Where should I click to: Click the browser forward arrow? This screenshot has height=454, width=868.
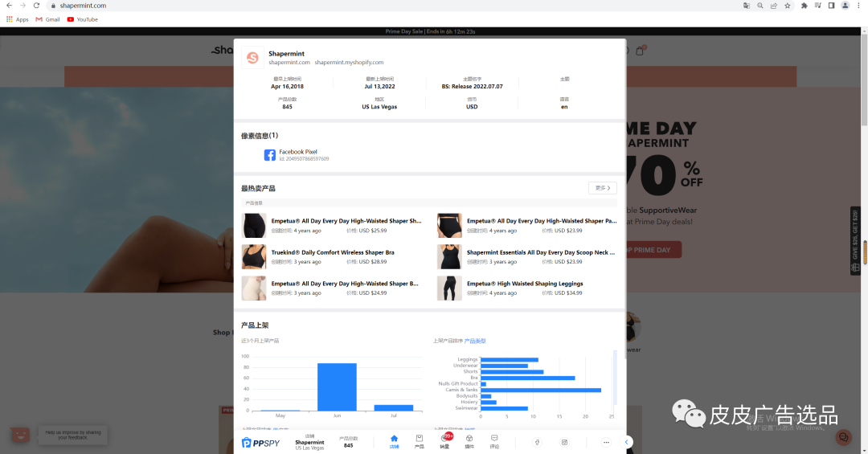coord(23,6)
